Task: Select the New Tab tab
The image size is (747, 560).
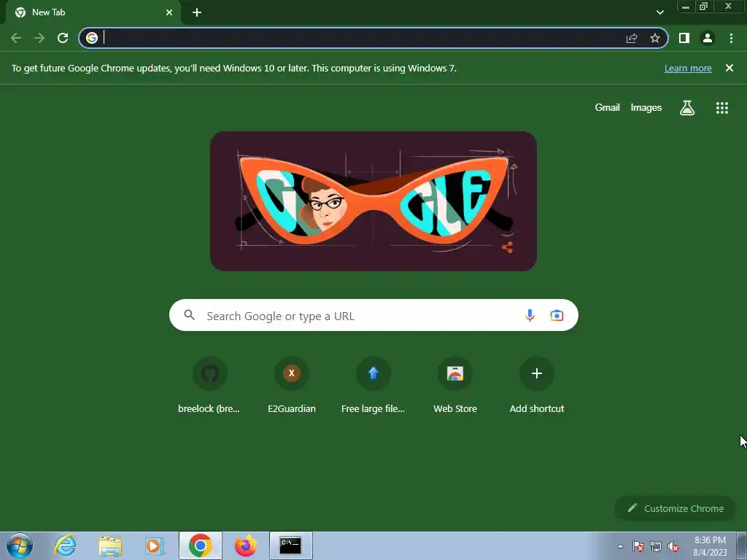Action: pos(93,12)
